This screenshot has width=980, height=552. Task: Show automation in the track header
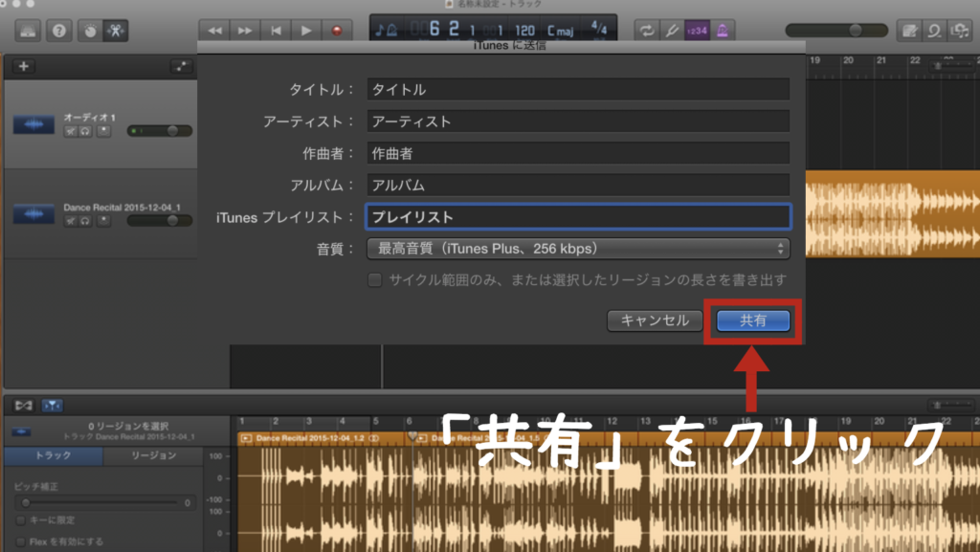click(x=181, y=66)
